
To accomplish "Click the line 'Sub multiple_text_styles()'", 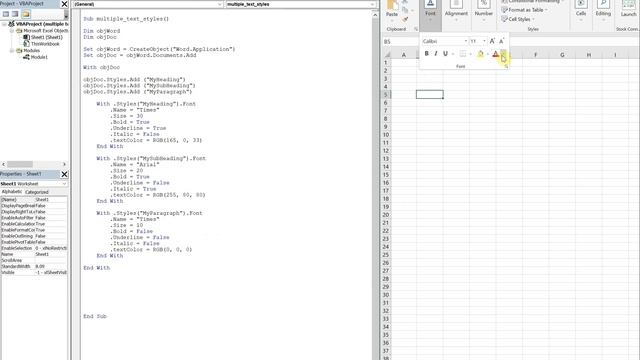I will tap(126, 19).
